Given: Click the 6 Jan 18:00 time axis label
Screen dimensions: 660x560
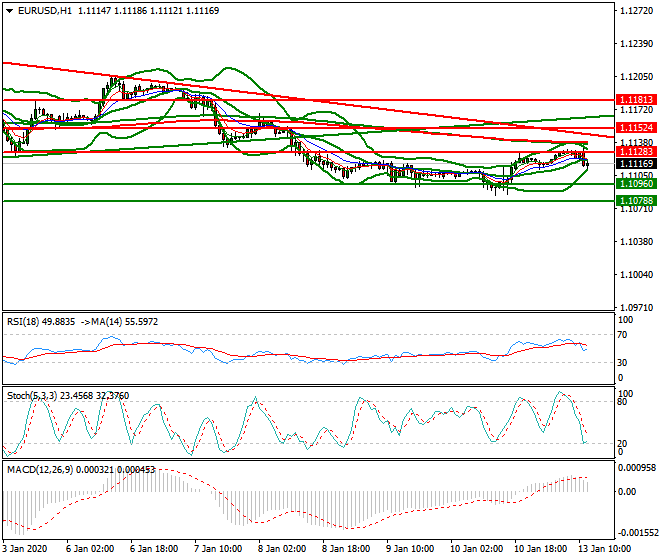Looking at the screenshot, I should pos(154,549).
